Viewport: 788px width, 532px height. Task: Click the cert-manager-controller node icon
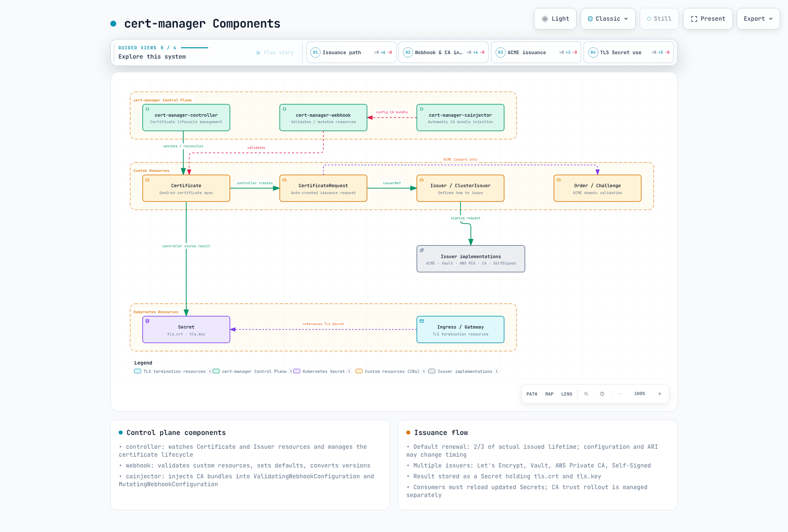147,109
